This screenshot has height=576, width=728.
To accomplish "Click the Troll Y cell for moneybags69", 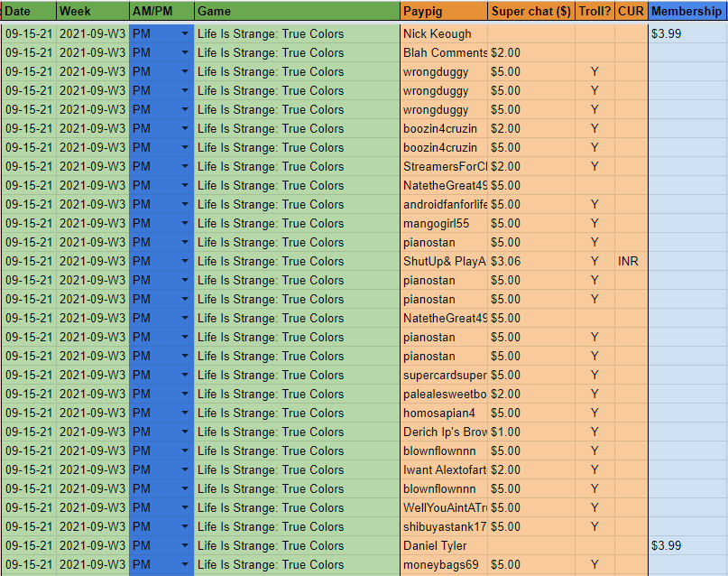I will tap(594, 565).
